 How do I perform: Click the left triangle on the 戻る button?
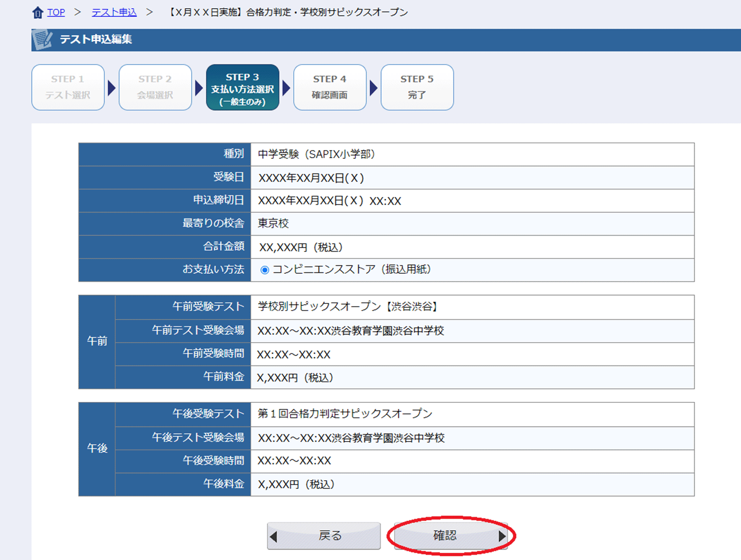tap(274, 537)
